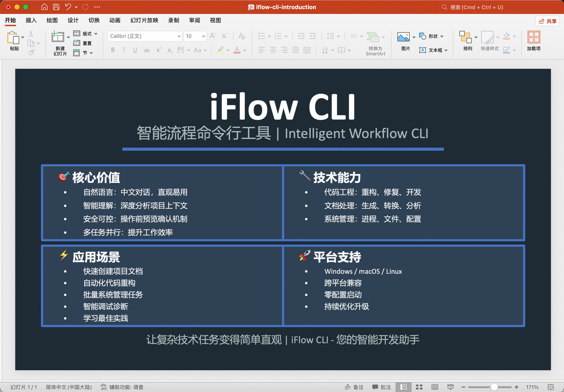The height and width of the screenshot is (392, 564).
Task: Expand the font size dropdown
Action: pos(203,36)
